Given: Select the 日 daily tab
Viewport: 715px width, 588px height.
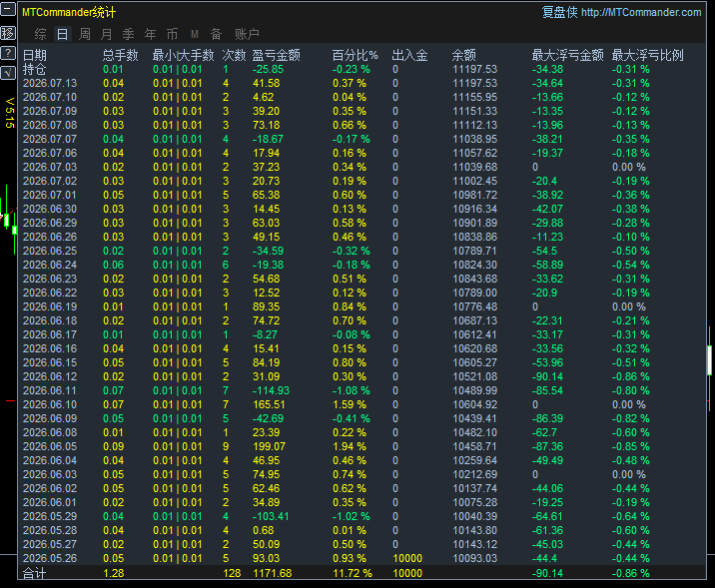Looking at the screenshot, I should [63, 34].
